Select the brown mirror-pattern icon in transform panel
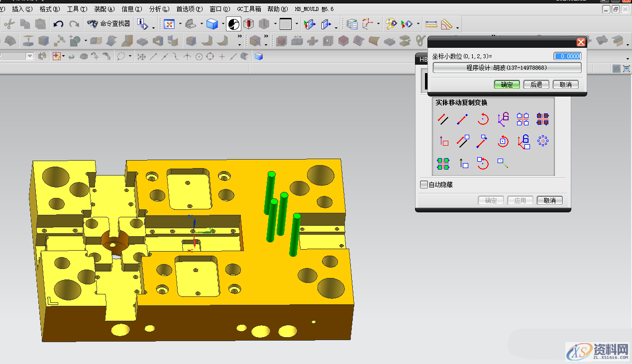This screenshot has height=364, width=632. (x=543, y=119)
